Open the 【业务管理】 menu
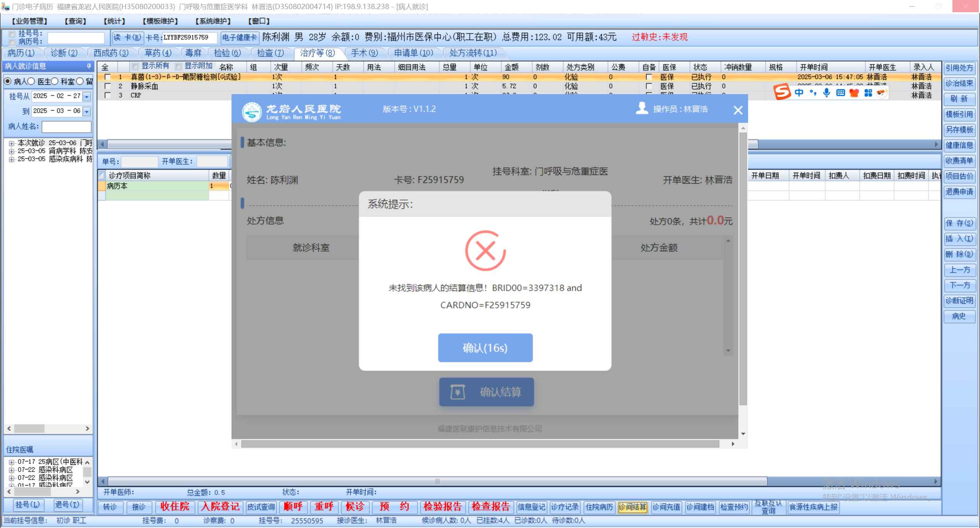Image resolution: width=980 pixels, height=528 pixels. pyautogui.click(x=29, y=21)
